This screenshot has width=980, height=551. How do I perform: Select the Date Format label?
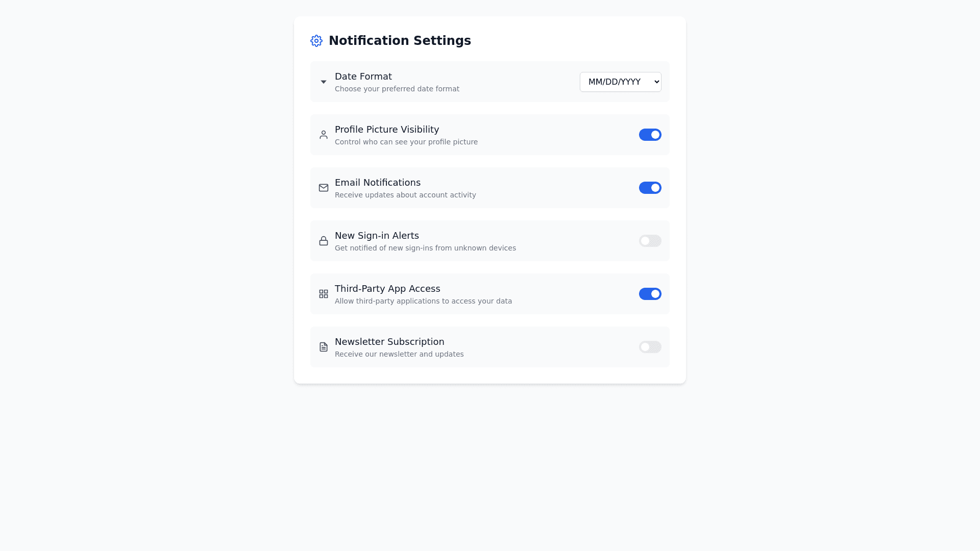363,77
